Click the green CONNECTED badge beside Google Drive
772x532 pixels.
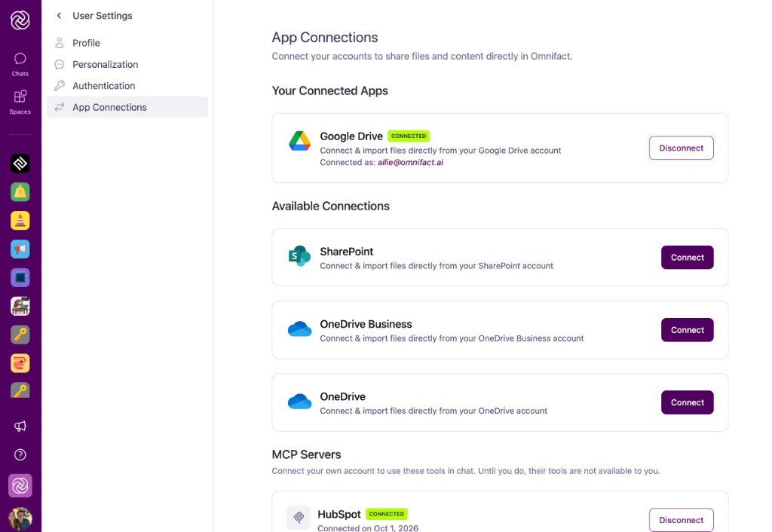408,136
